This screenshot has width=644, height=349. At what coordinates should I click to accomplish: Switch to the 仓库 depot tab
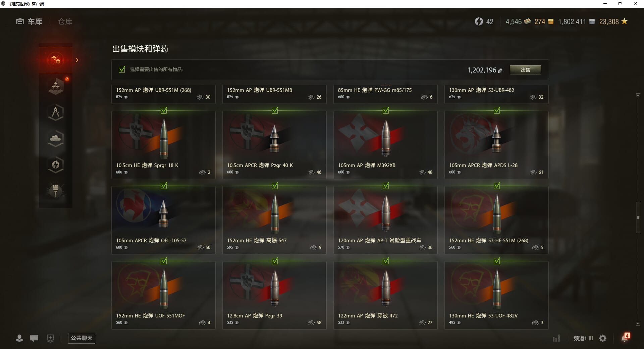point(65,21)
